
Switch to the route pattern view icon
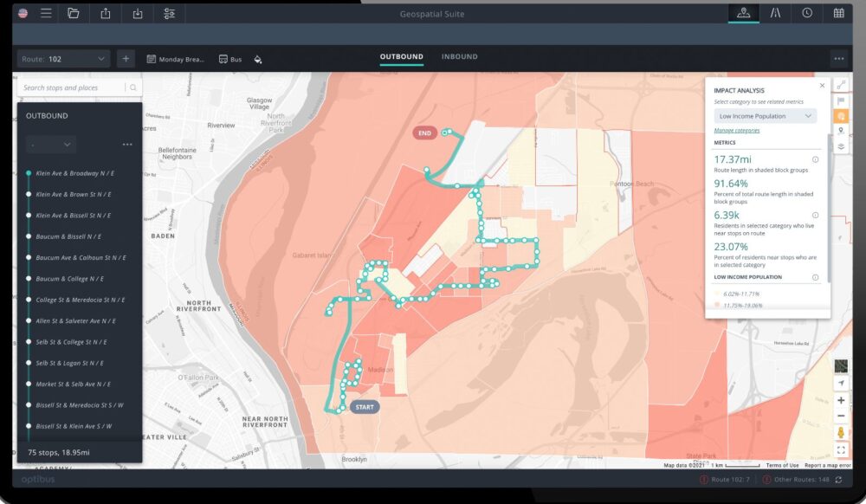click(775, 13)
